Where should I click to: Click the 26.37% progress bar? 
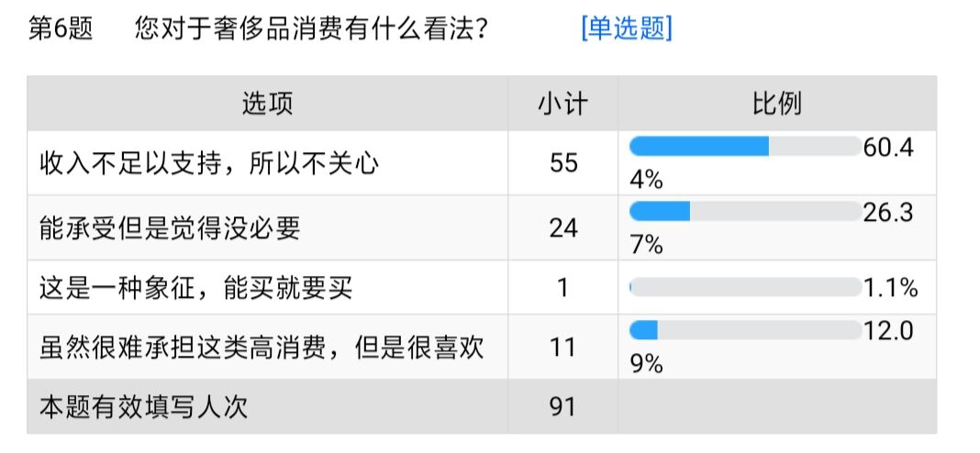coord(745,212)
